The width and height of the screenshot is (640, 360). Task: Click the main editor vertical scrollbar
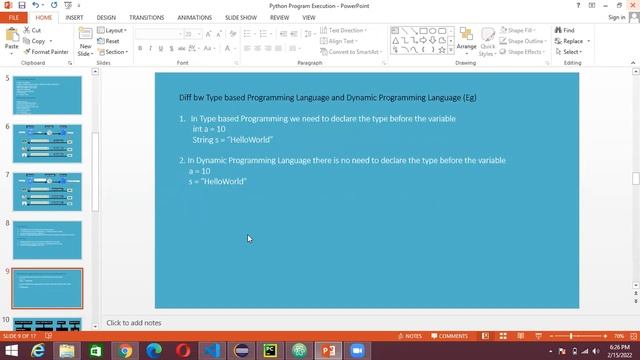[636, 178]
